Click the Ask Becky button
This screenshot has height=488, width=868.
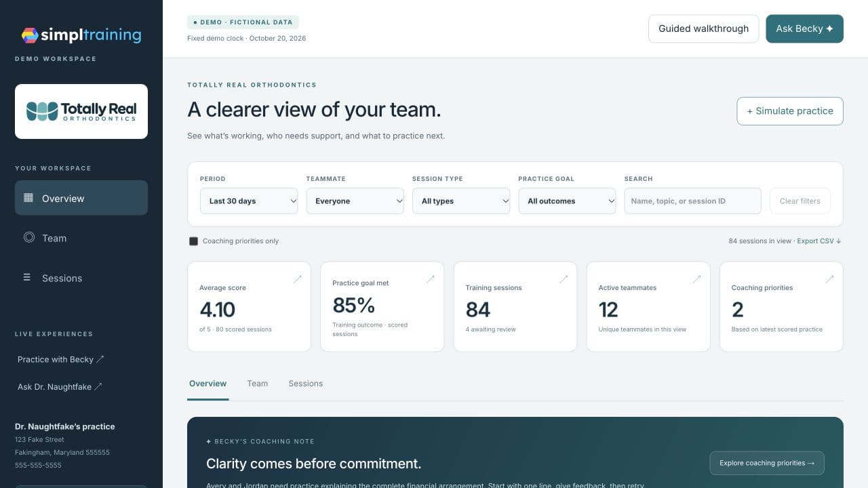pos(805,28)
